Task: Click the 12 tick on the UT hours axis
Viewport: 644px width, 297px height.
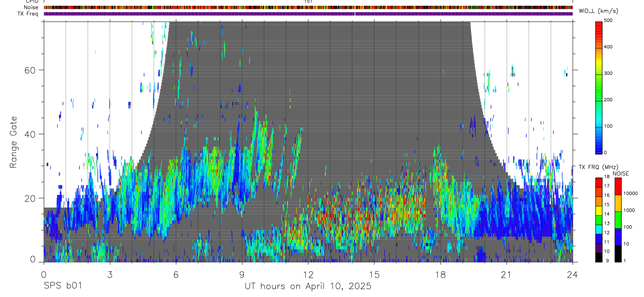Action: (308, 274)
